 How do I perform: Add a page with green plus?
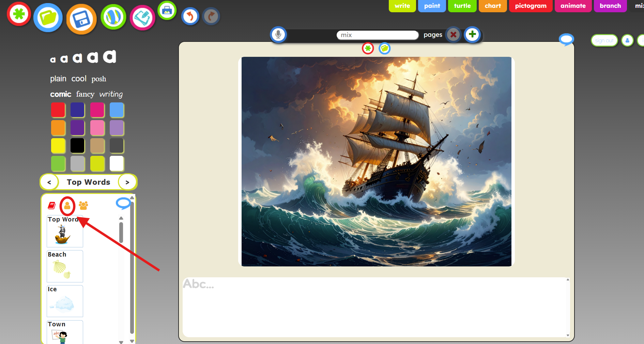472,34
